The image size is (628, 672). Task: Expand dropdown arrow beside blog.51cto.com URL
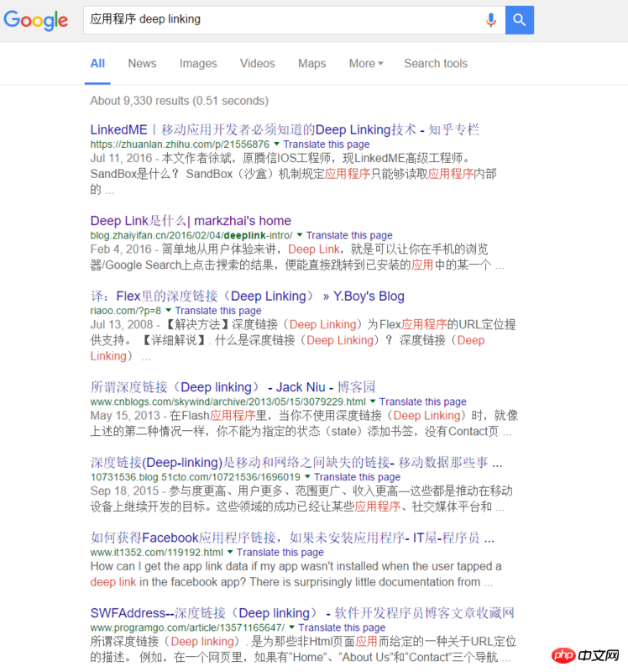pyautogui.click(x=307, y=476)
